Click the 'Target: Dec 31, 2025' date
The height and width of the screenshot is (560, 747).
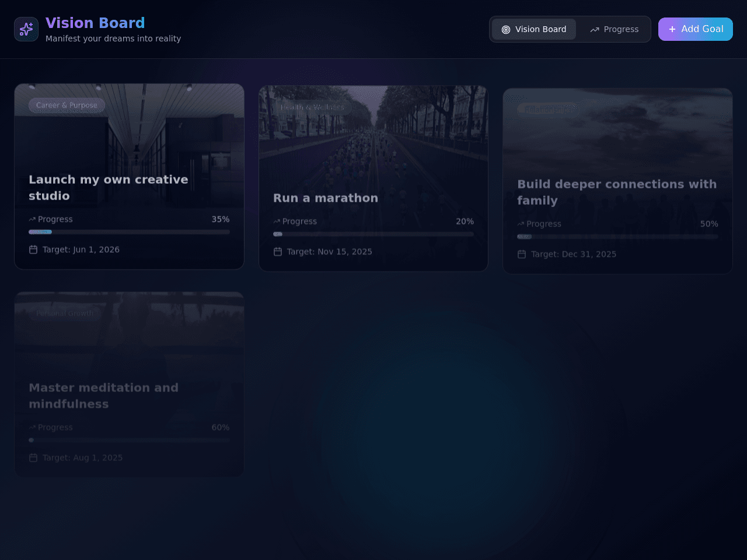[x=574, y=254]
